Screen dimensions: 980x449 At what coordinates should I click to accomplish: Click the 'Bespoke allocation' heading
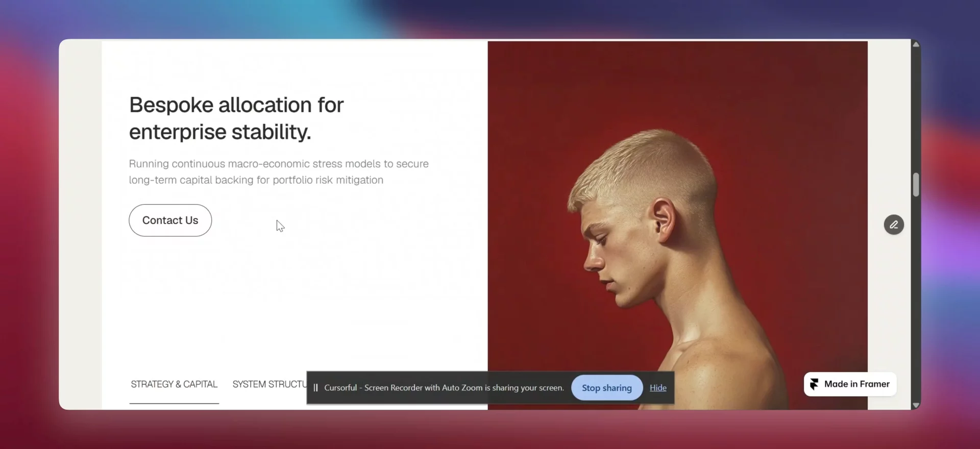[x=236, y=118]
